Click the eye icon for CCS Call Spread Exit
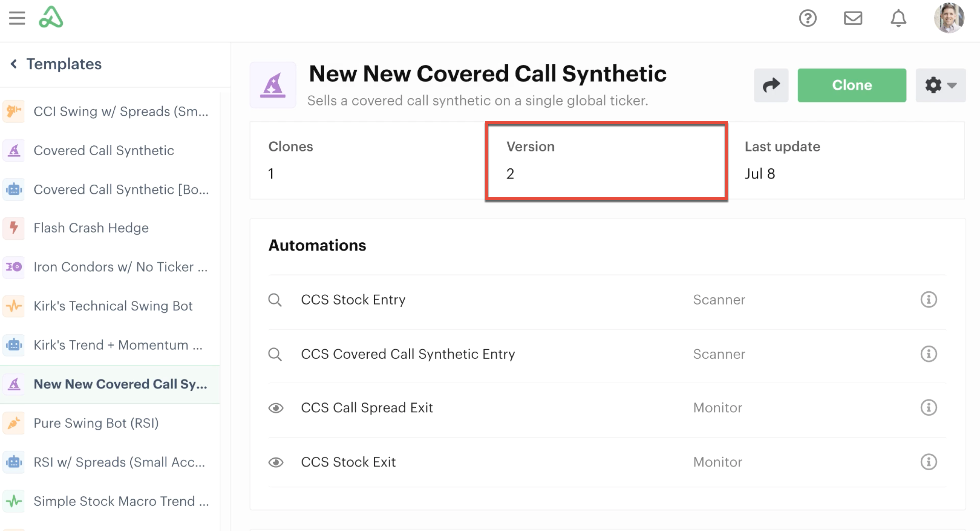The image size is (980, 531). (276, 408)
